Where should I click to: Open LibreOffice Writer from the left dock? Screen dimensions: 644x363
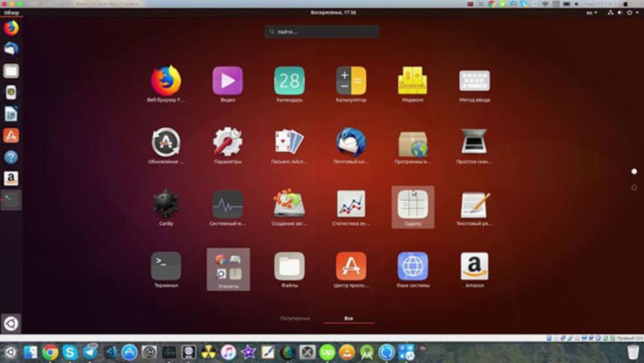[x=11, y=114]
